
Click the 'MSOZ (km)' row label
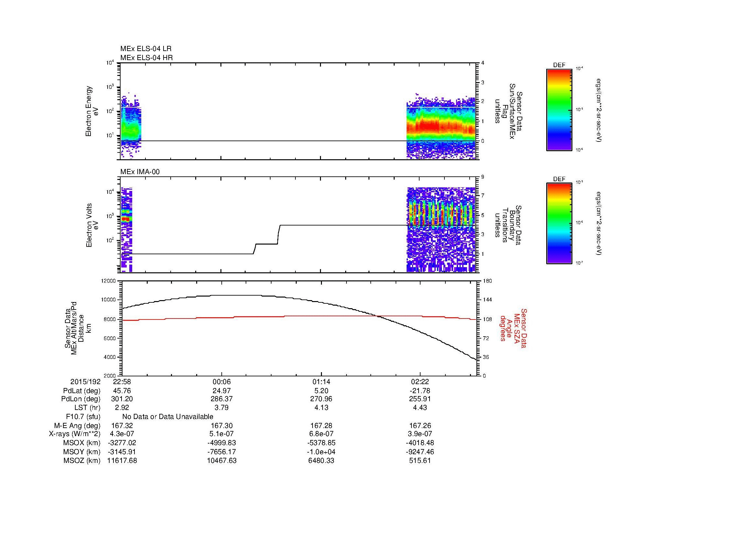point(82,461)
